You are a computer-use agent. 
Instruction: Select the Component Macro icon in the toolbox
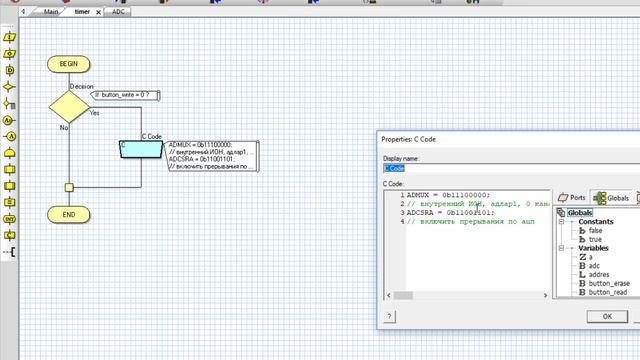coord(9,186)
